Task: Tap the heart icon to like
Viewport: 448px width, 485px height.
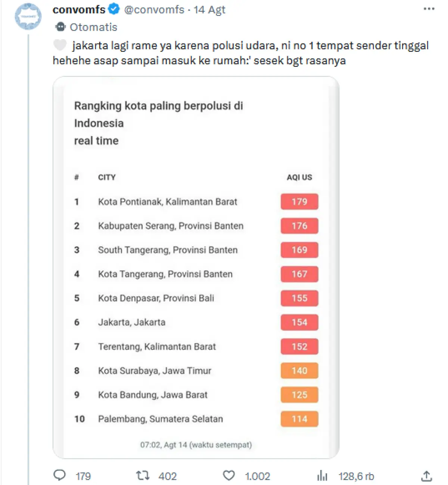Action: point(229,475)
